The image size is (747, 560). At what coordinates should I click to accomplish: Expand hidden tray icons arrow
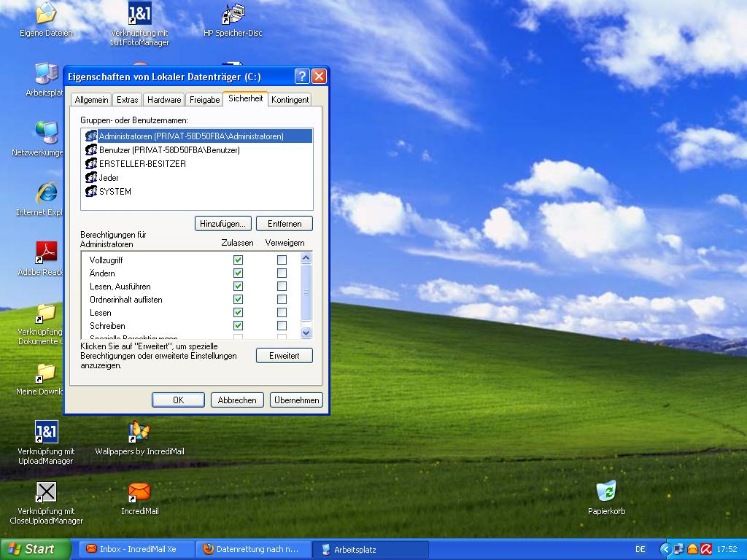(x=665, y=550)
